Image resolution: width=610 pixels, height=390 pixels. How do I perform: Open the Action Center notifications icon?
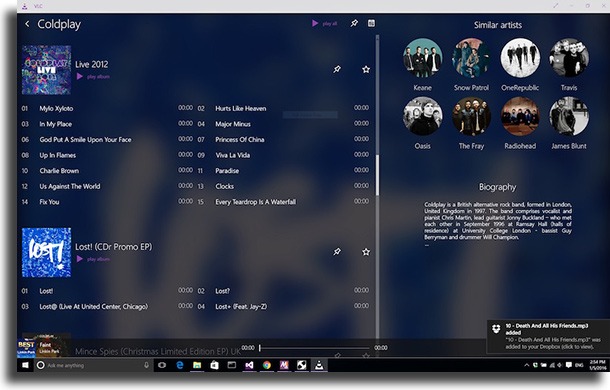569,365
